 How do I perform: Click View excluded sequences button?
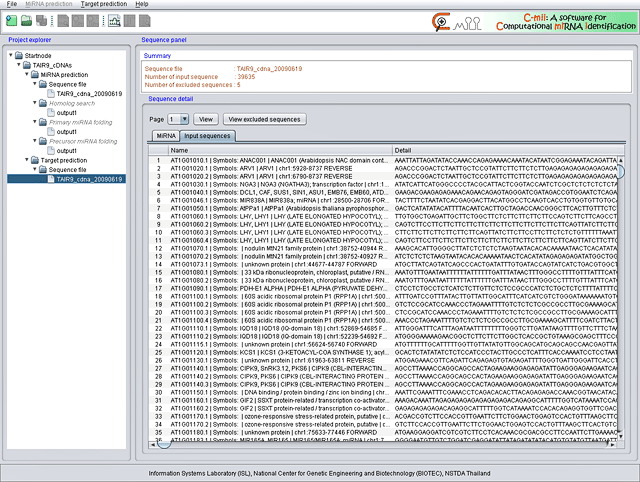click(264, 119)
